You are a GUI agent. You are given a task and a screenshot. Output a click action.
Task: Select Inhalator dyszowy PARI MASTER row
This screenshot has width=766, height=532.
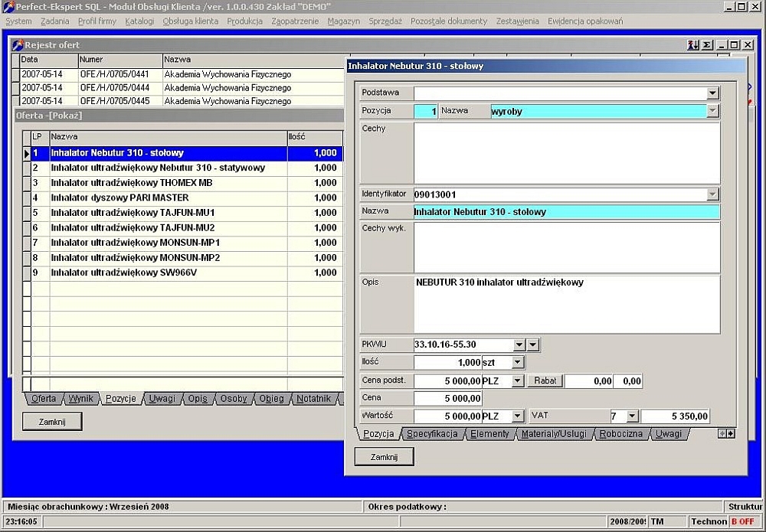[187, 197]
